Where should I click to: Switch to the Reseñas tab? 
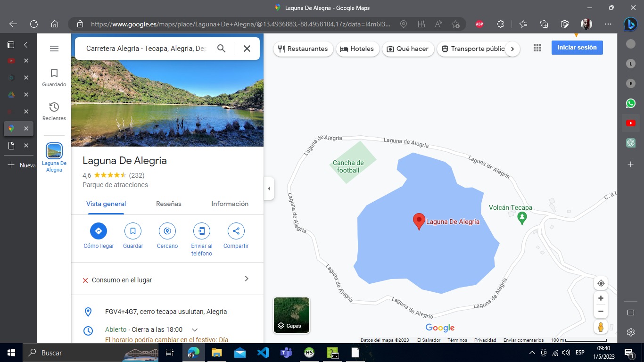169,204
